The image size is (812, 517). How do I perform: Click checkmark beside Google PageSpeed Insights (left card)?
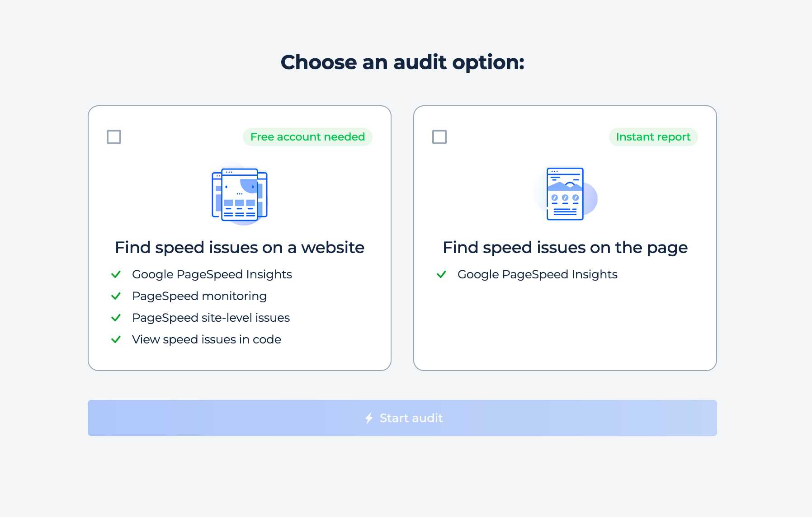[x=116, y=274]
